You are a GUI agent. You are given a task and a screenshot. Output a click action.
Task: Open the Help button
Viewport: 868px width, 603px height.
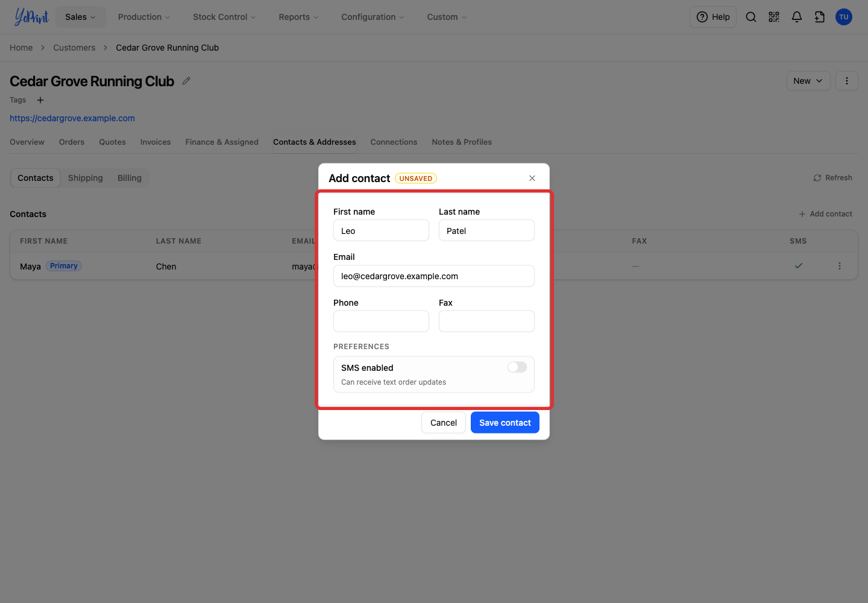713,17
